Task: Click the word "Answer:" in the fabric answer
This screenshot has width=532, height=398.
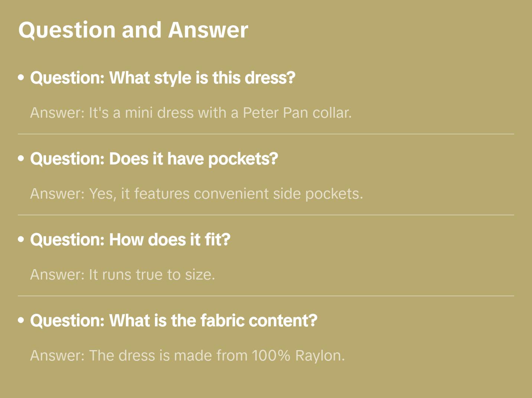Action: point(58,355)
